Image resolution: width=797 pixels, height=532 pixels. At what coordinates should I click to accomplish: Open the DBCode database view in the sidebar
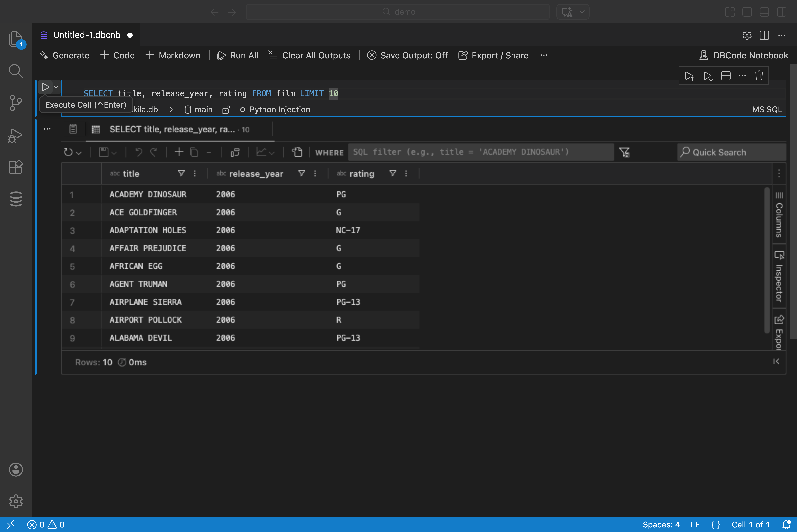coord(16,199)
